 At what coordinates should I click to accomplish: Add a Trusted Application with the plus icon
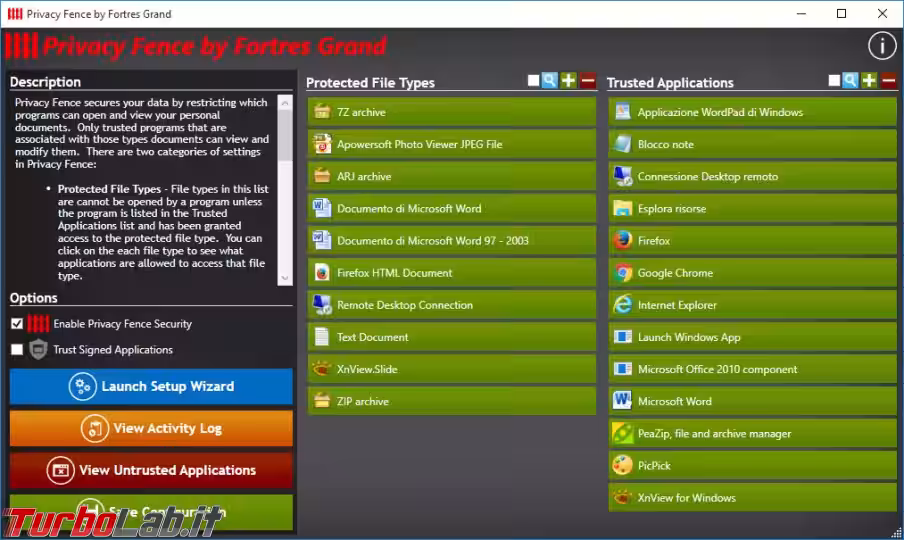[869, 81]
